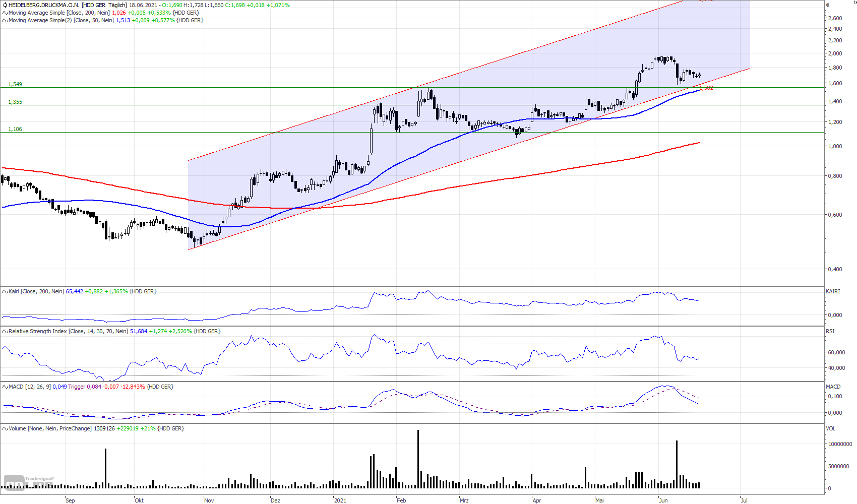
Task: Click the MACD axis label
Action: click(x=833, y=387)
